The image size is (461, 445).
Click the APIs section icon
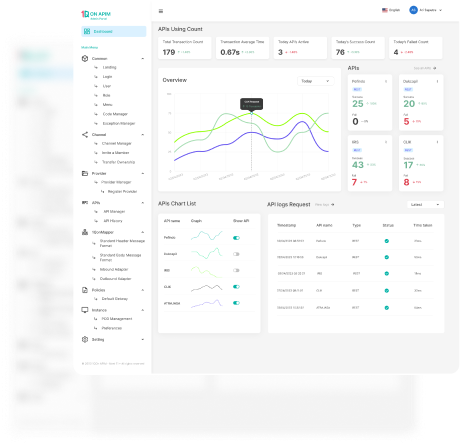[85, 202]
